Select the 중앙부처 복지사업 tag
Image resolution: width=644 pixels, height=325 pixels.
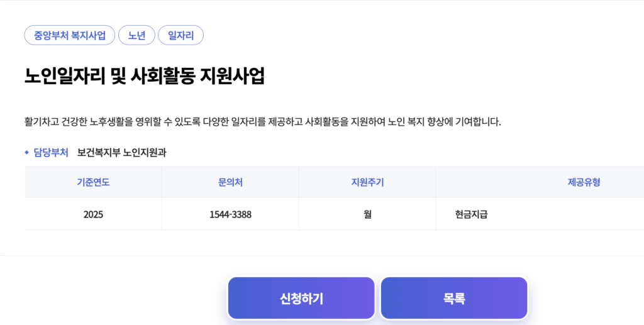coord(70,35)
